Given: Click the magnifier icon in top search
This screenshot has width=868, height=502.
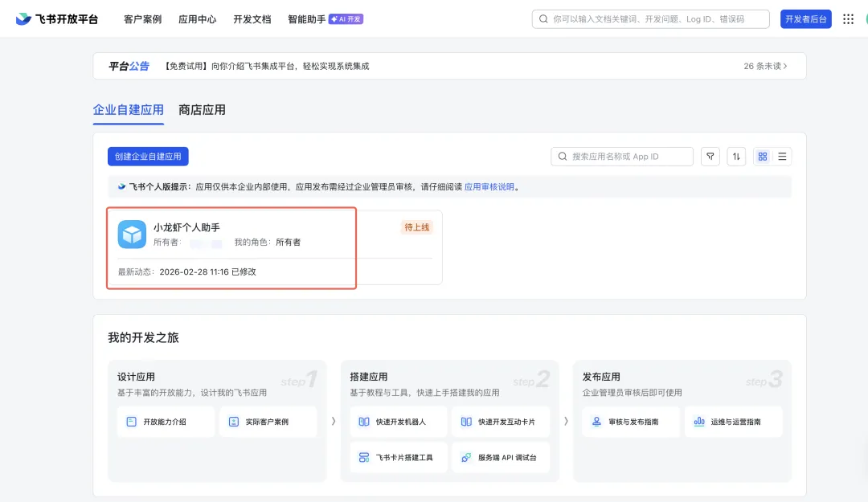Looking at the screenshot, I should pyautogui.click(x=543, y=18).
